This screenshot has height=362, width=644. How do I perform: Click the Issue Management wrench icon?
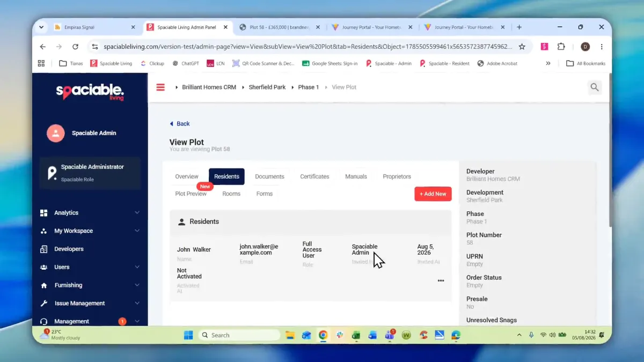43,304
